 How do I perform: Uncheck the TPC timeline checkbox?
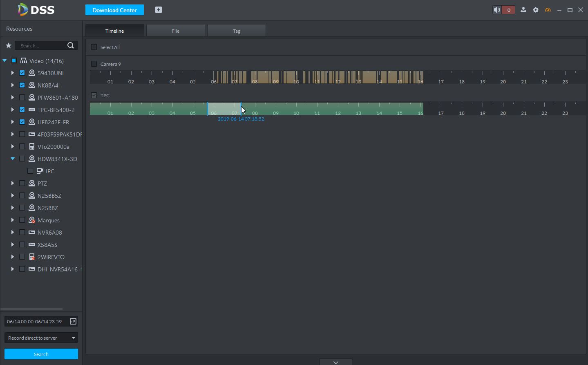pos(94,95)
